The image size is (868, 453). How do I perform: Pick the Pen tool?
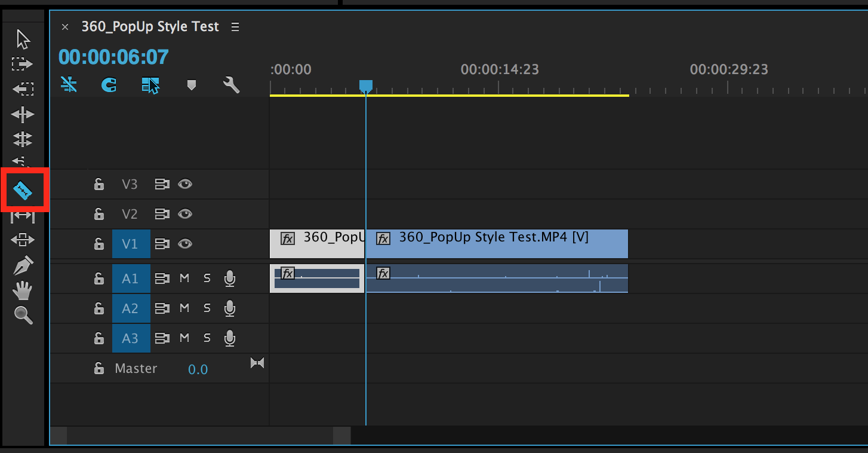(23, 265)
